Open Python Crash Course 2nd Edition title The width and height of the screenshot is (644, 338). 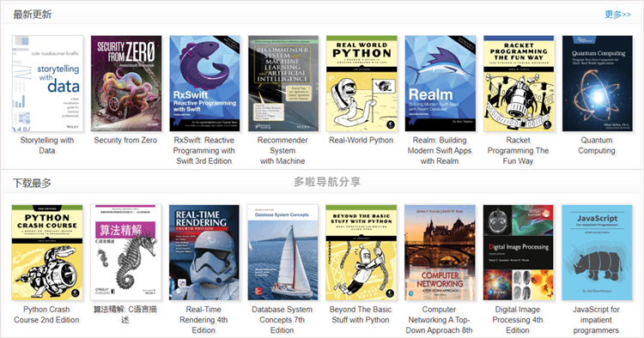coord(46,315)
